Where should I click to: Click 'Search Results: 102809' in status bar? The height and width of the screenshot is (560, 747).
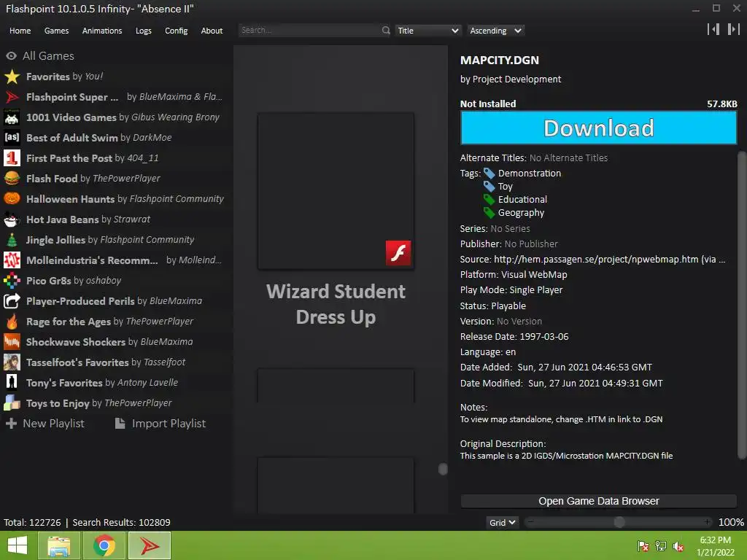[x=121, y=522]
